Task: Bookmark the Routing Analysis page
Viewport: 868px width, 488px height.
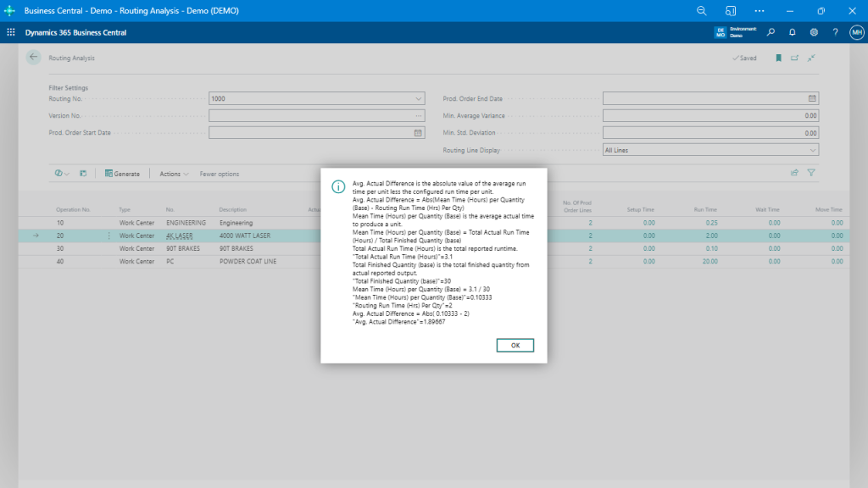Action: 779,58
